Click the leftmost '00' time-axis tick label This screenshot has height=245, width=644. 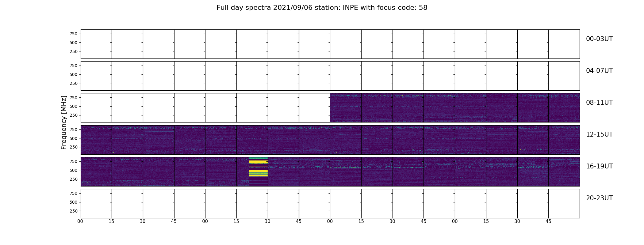pyautogui.click(x=80, y=221)
